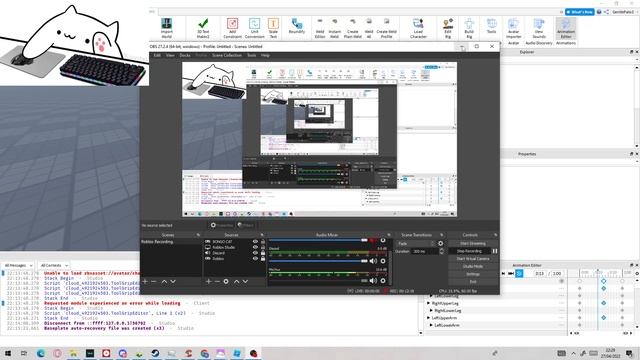Move source up in Sources list
This screenshot has height=360, width=640.
pos(236,282)
